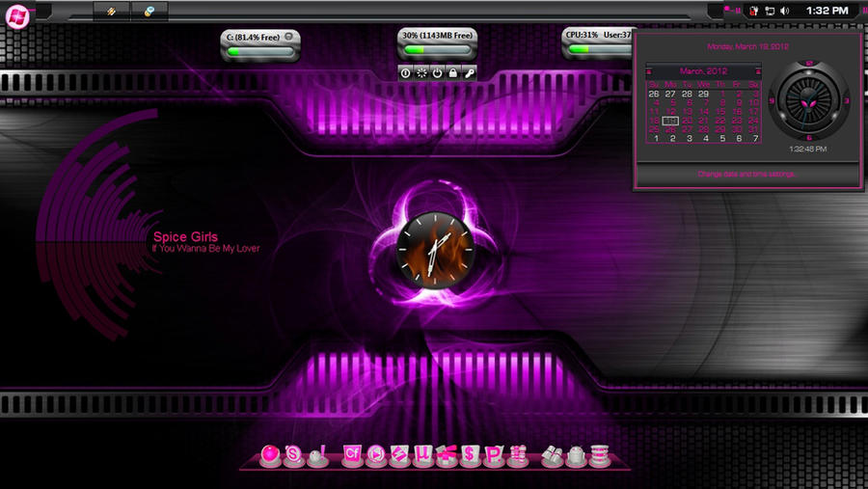This screenshot has width=868, height=489.
Task: Click the alien-face analog clock in flyout
Action: click(x=809, y=101)
